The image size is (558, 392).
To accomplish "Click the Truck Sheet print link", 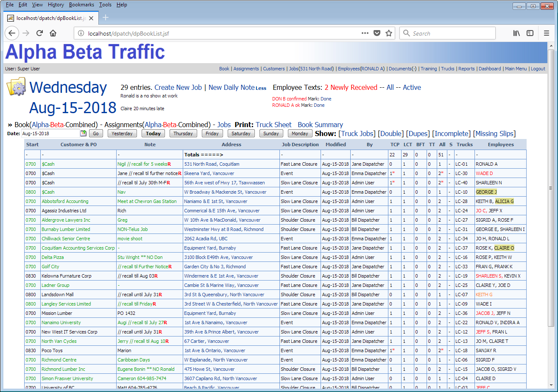I will coord(273,125).
